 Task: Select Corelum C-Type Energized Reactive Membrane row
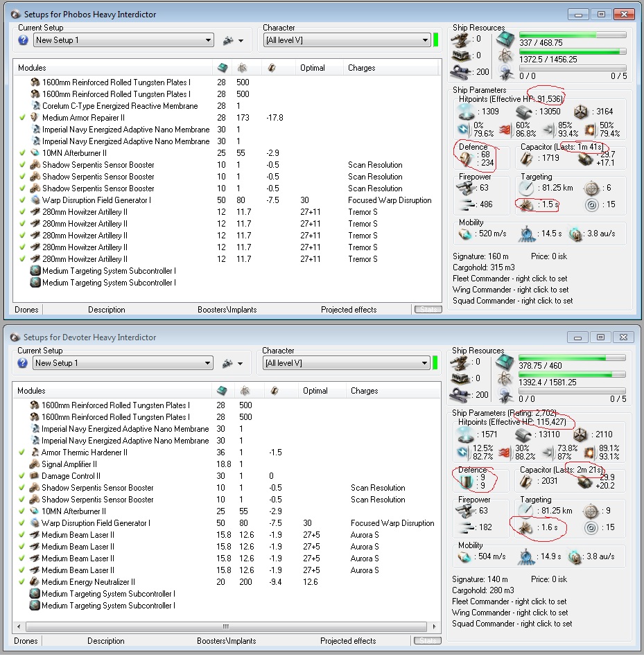[x=227, y=106]
